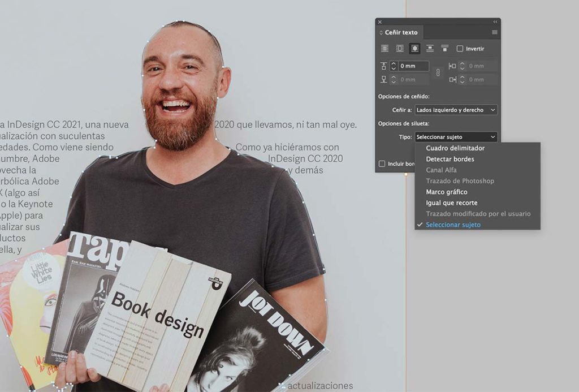Image resolution: width=579 pixels, height=392 pixels.
Task: Click text 'InDesign CC 2020' in layout
Action: [x=305, y=158]
